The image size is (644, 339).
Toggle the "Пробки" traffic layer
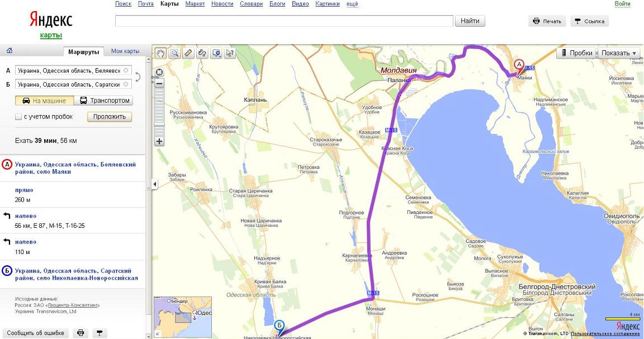point(576,53)
